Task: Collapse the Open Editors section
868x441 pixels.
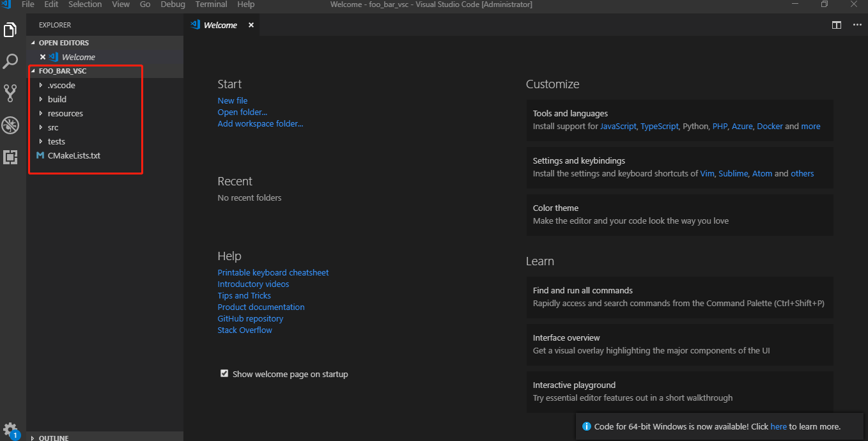Action: pyautogui.click(x=33, y=43)
